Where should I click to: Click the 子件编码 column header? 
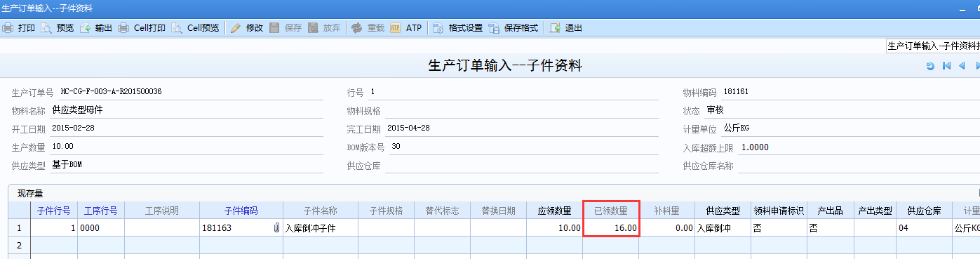tap(241, 211)
